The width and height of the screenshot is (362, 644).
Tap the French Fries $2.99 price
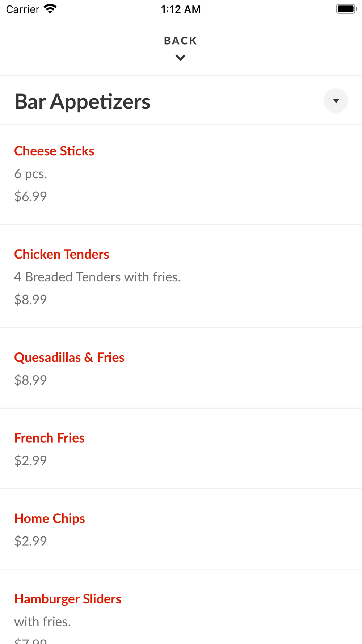pos(31,460)
